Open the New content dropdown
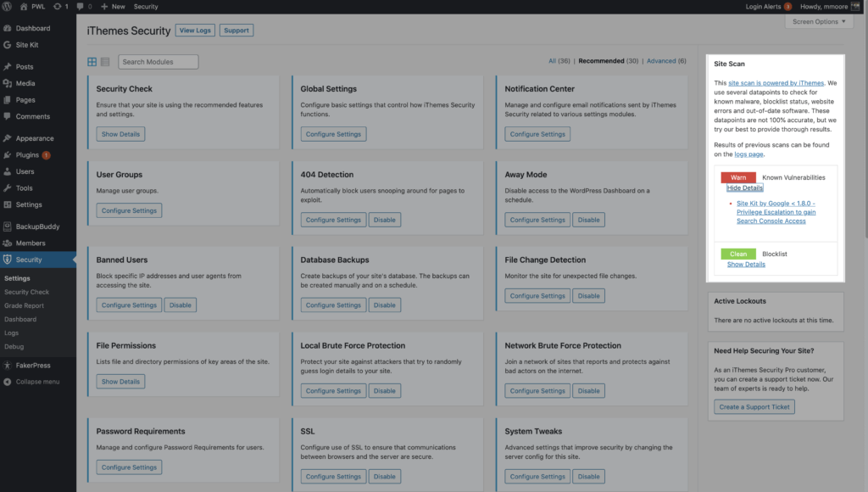 pos(113,7)
